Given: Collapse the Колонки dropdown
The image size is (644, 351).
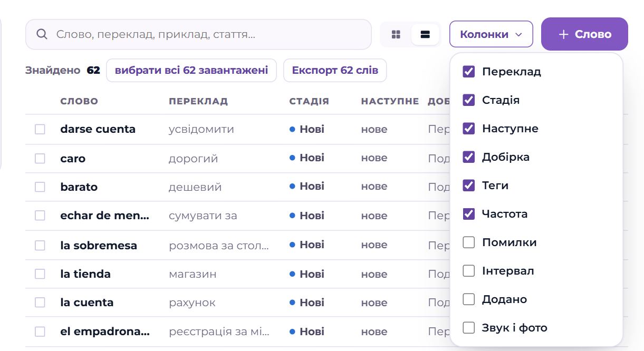Looking at the screenshot, I should coord(491,34).
